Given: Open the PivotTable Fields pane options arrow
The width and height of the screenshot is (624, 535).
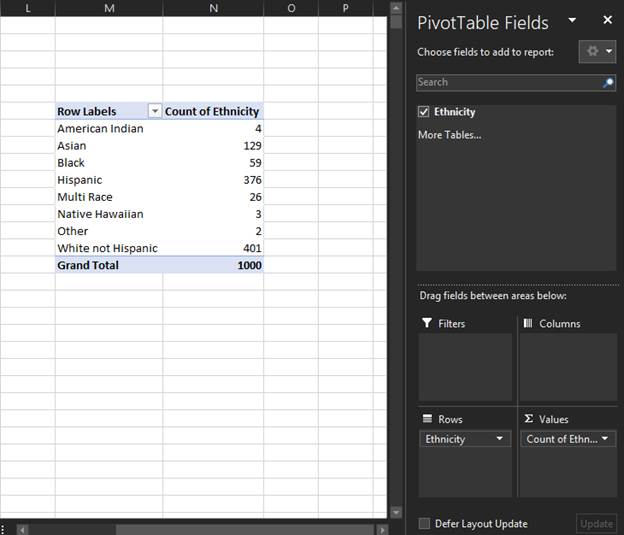Looking at the screenshot, I should coord(572,20).
